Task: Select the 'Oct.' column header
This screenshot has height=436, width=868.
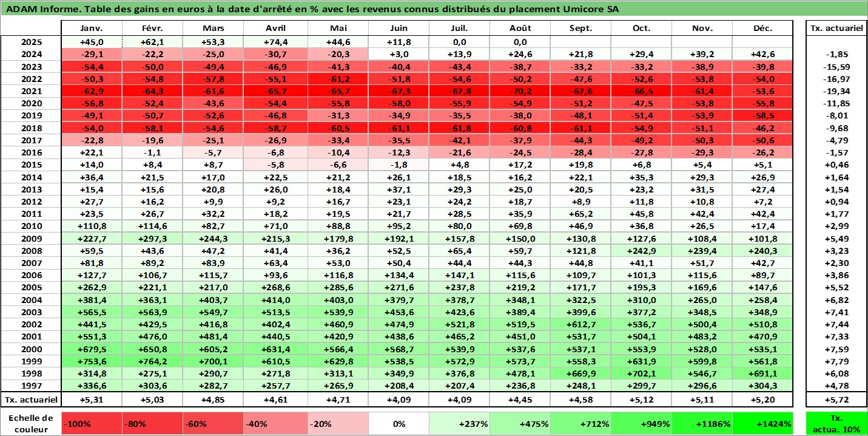Action: (x=641, y=29)
